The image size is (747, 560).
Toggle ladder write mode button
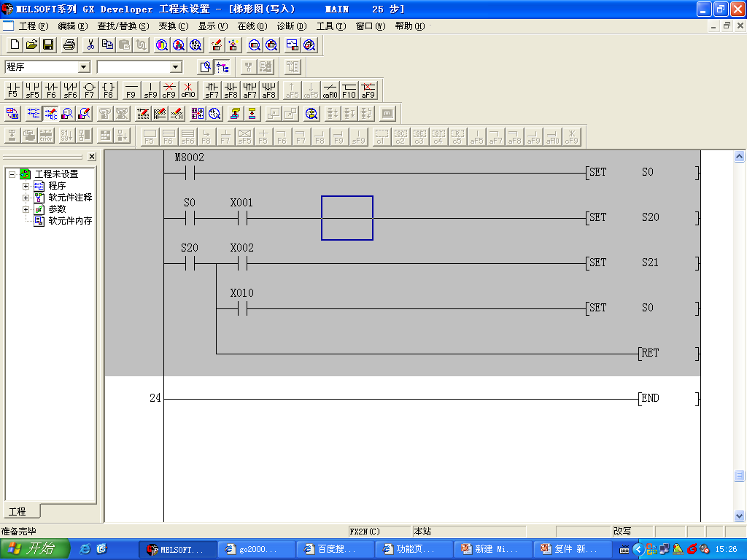[50, 113]
